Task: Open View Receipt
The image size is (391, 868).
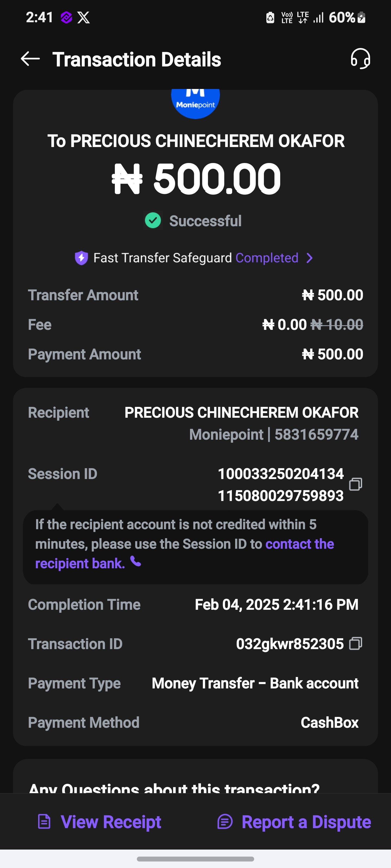Action: (111, 822)
